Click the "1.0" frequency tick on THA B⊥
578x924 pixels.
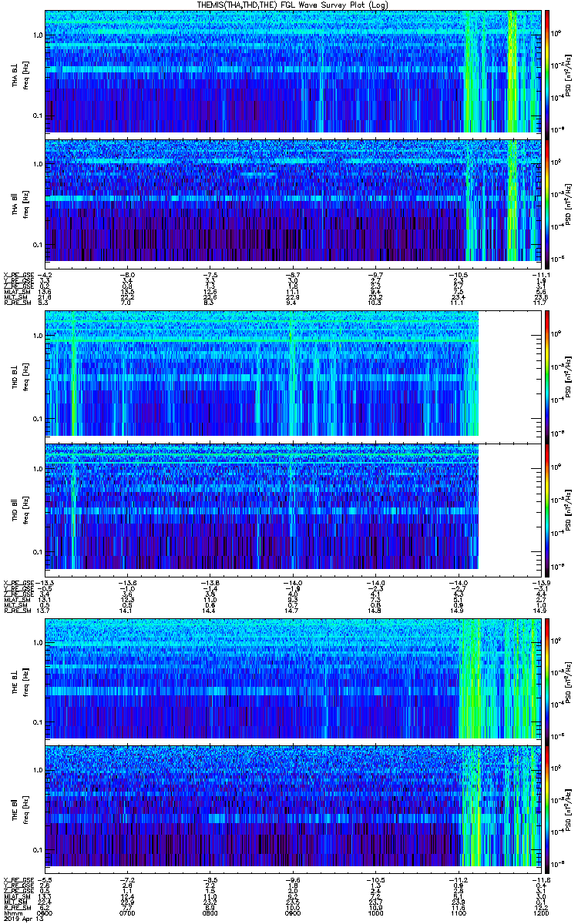click(x=37, y=36)
